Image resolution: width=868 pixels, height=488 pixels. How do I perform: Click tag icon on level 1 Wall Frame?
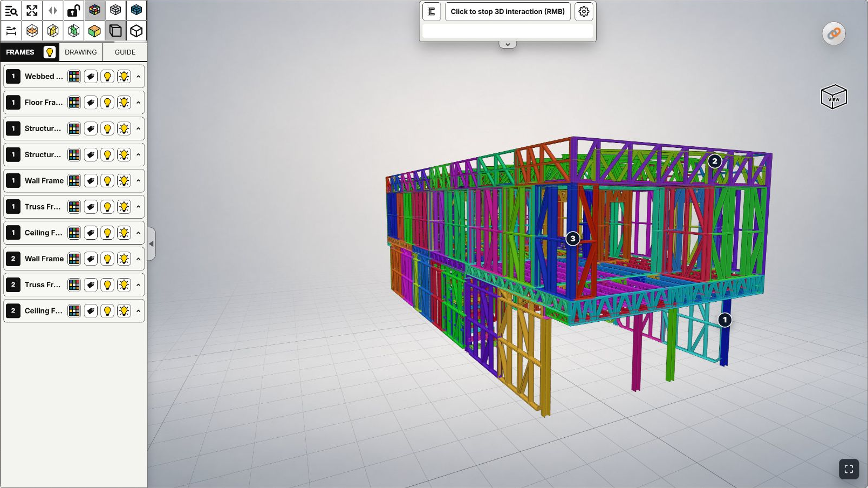click(91, 181)
